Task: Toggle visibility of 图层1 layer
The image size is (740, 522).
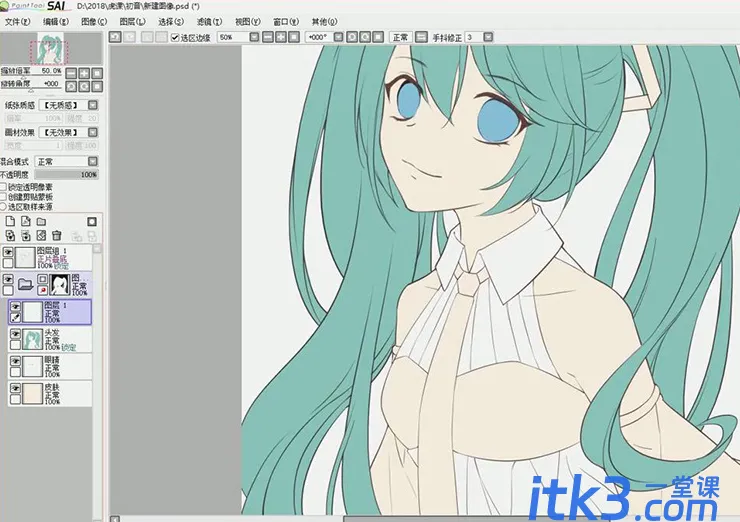Action: point(15,307)
